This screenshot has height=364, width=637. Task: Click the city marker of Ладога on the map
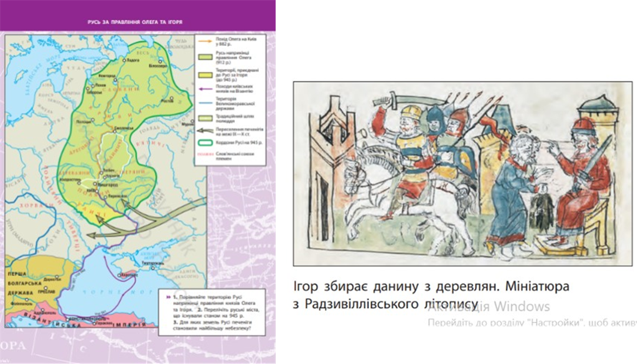click(x=124, y=60)
